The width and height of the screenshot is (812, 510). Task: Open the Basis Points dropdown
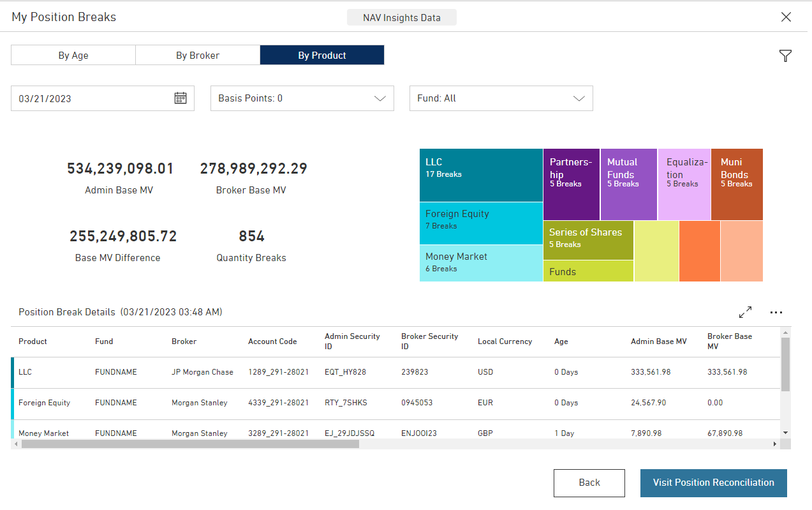point(302,98)
